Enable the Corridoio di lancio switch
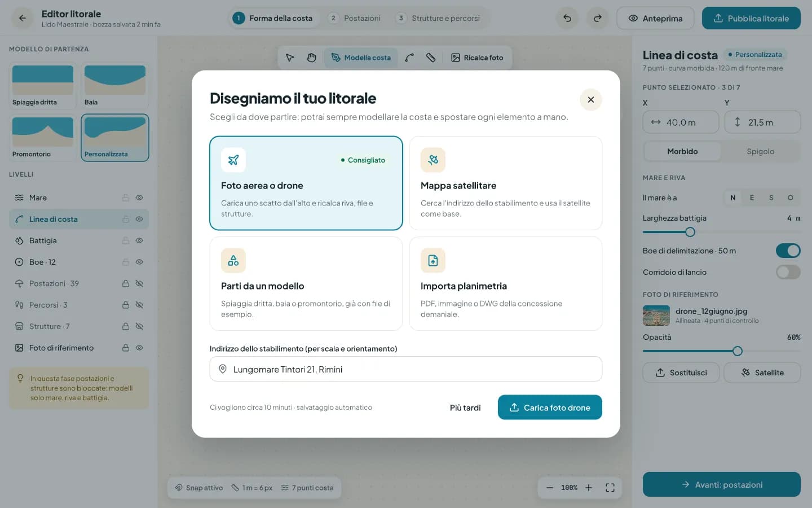This screenshot has width=812, height=508. point(788,272)
